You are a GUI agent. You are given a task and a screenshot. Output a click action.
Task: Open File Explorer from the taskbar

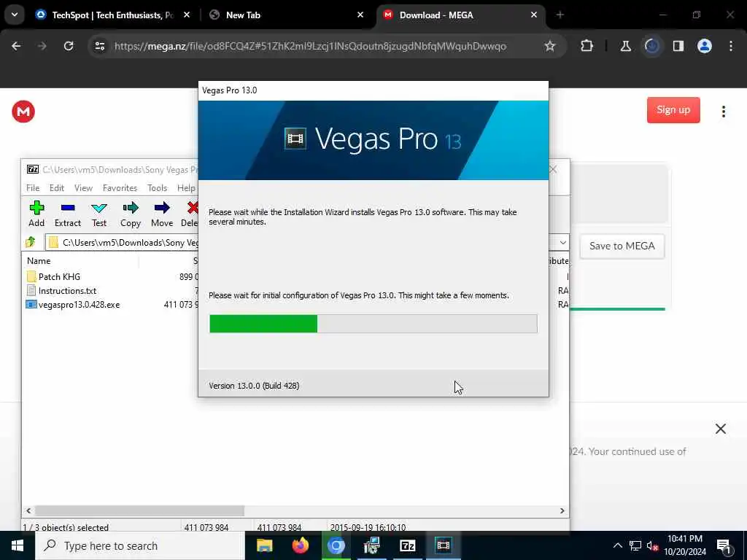pyautogui.click(x=264, y=545)
